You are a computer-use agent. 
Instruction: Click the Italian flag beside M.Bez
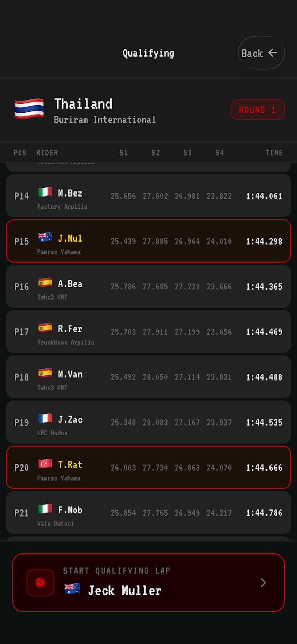click(x=45, y=192)
